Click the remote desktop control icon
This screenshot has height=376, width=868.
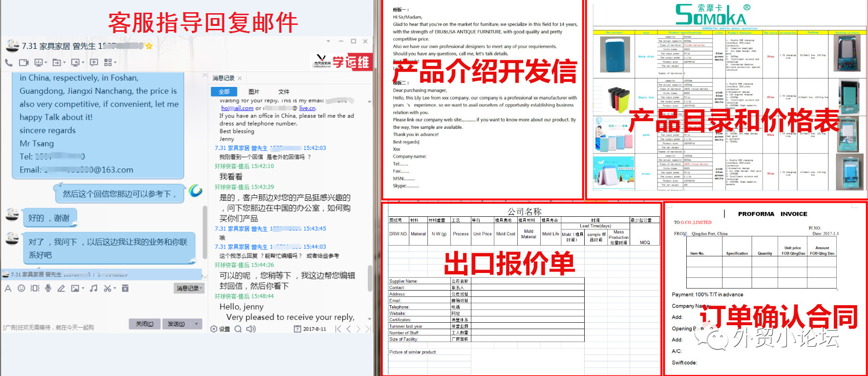(x=75, y=63)
